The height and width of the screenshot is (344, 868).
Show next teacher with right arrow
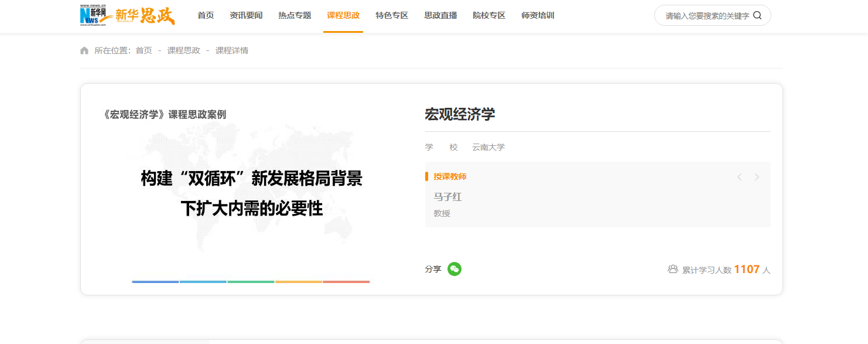(x=757, y=177)
